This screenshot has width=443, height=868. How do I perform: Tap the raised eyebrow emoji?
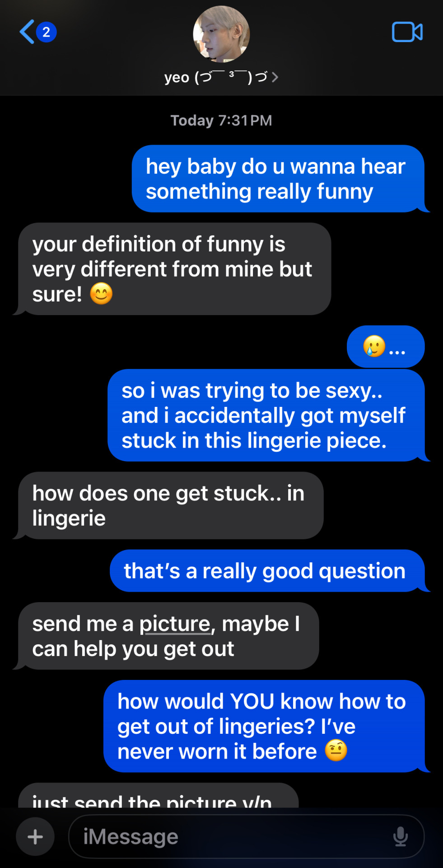pos(336,751)
